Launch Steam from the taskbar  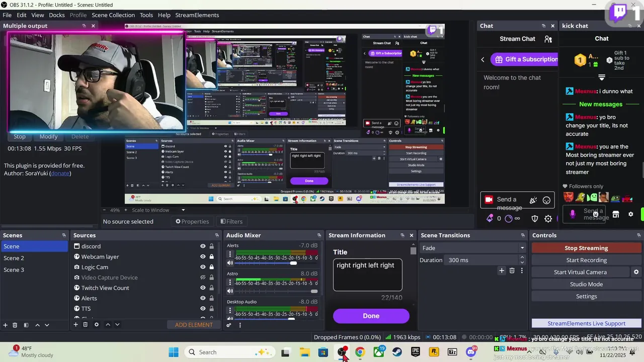tap(397, 352)
